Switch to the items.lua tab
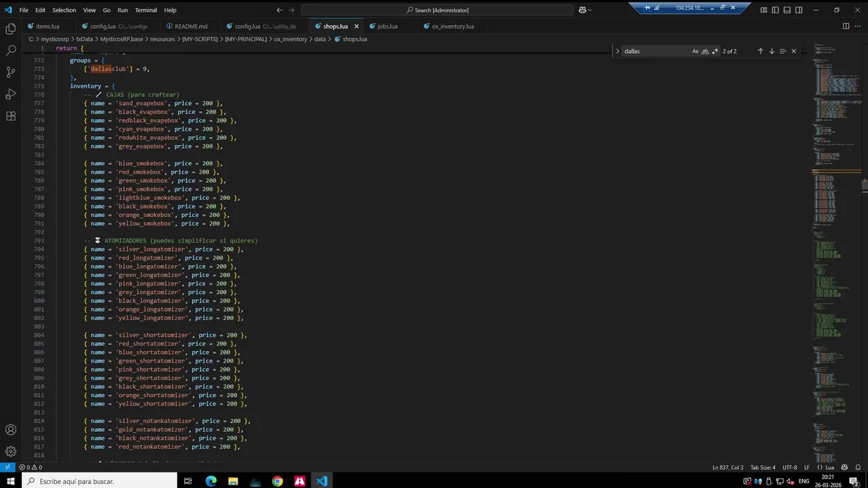Image resolution: width=868 pixels, height=488 pixels. click(47, 26)
